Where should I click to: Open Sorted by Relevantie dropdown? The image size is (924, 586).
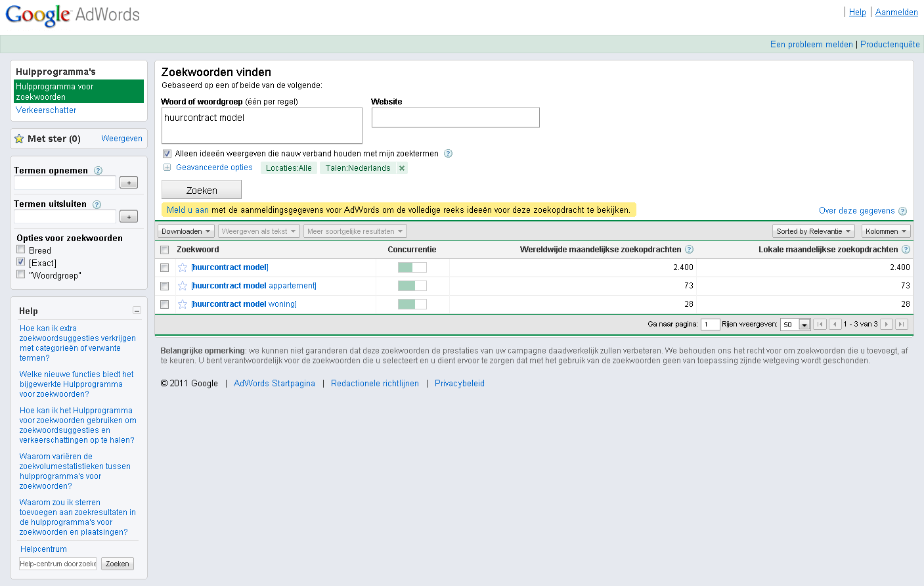814,231
